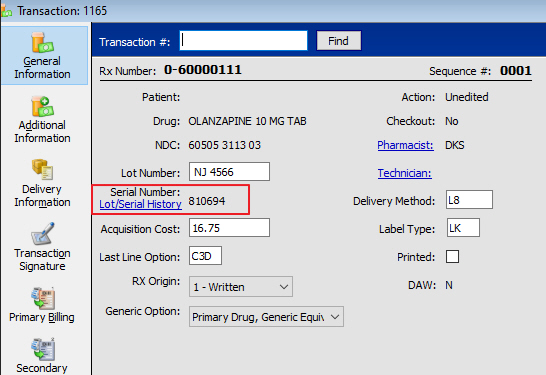Select the Primary Billing icon
546x375 pixels.
pos(42,298)
